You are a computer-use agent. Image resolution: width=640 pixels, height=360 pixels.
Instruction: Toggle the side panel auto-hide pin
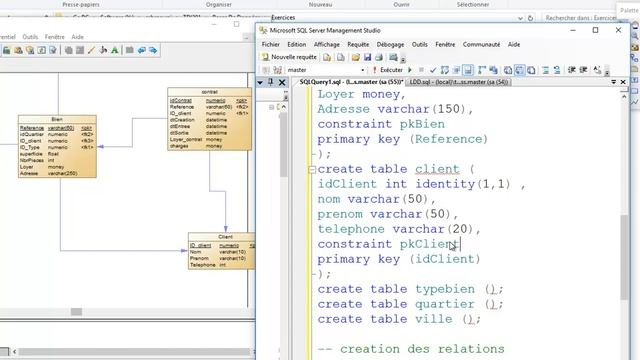tap(271, 82)
